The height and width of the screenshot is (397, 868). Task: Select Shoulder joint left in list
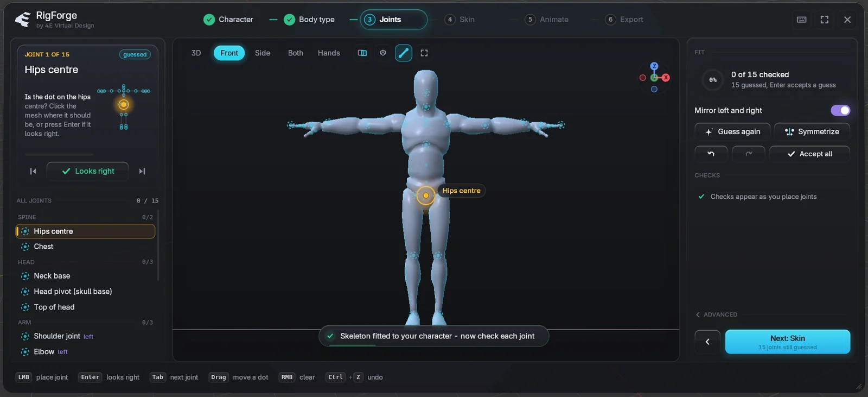coord(86,336)
